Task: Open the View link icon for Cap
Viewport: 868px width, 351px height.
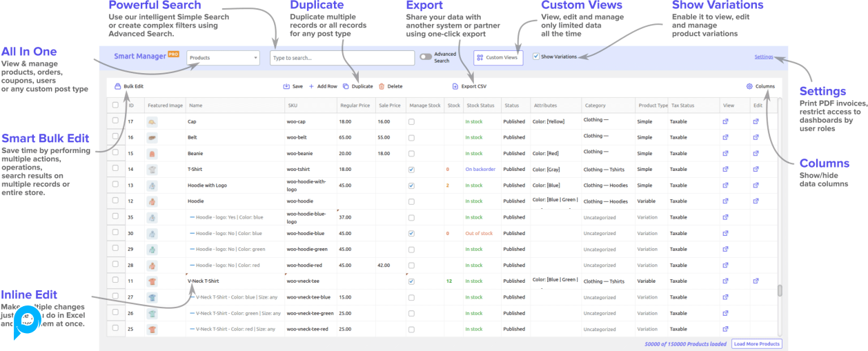Action: (725, 121)
